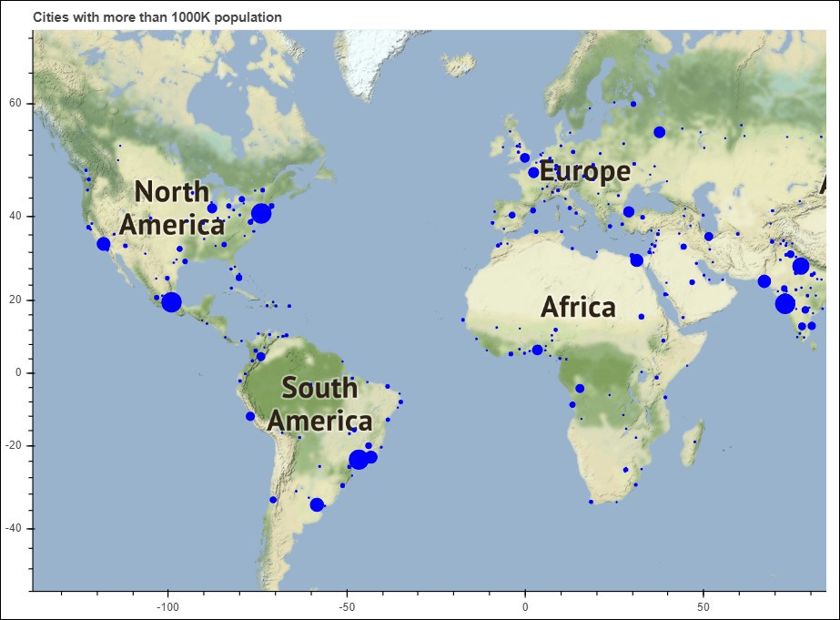Select the 40 latitude tick label
Viewport: 840px width, 620px height.
[15, 216]
